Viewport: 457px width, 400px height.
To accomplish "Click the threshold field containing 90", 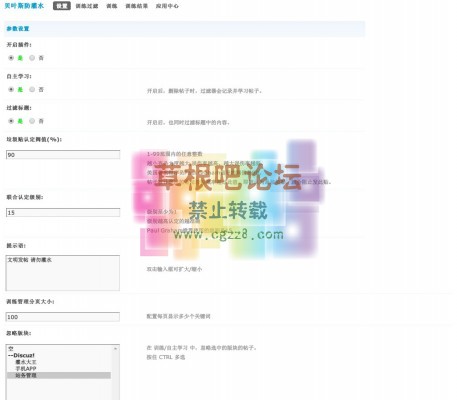I will 63,155.
